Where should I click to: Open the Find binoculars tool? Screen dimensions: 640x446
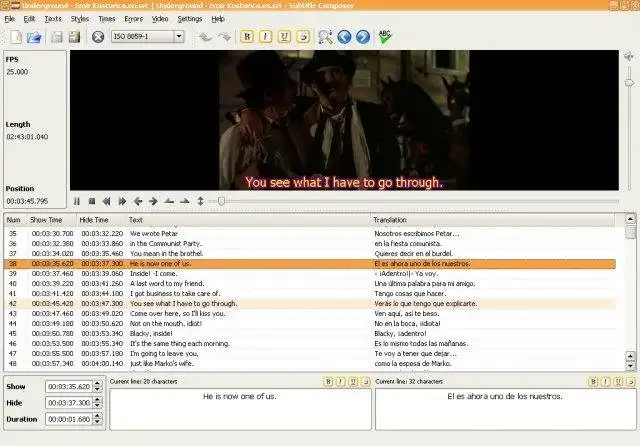[325, 37]
